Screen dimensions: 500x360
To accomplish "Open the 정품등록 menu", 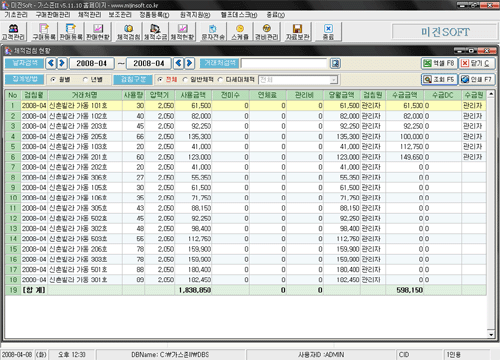I will (x=154, y=15).
